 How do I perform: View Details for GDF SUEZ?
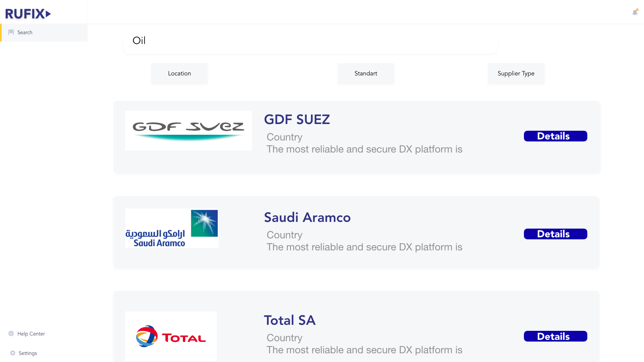pyautogui.click(x=555, y=136)
